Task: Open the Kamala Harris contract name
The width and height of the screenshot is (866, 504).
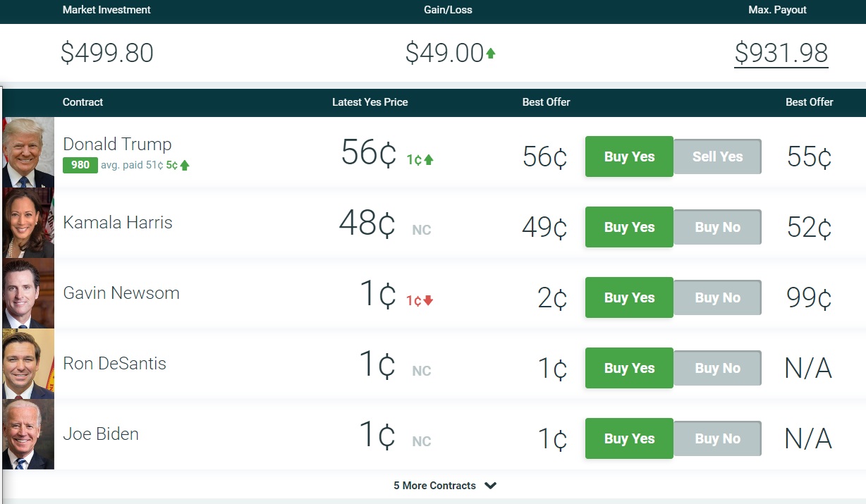Action: tap(118, 223)
